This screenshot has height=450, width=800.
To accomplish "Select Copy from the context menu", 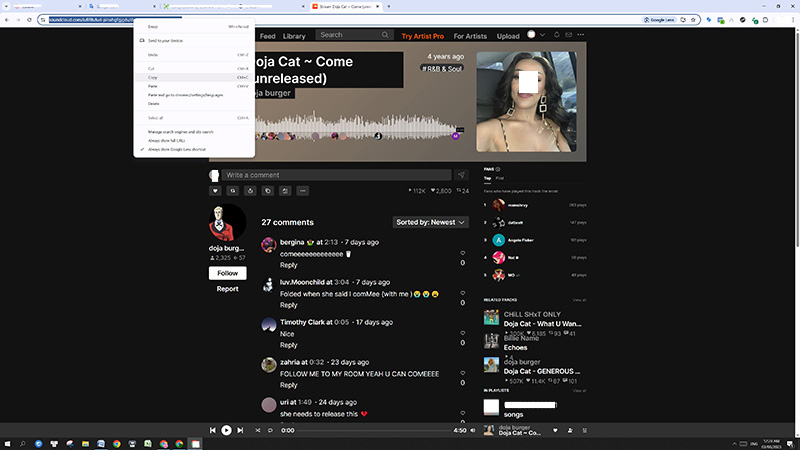I will 153,77.
